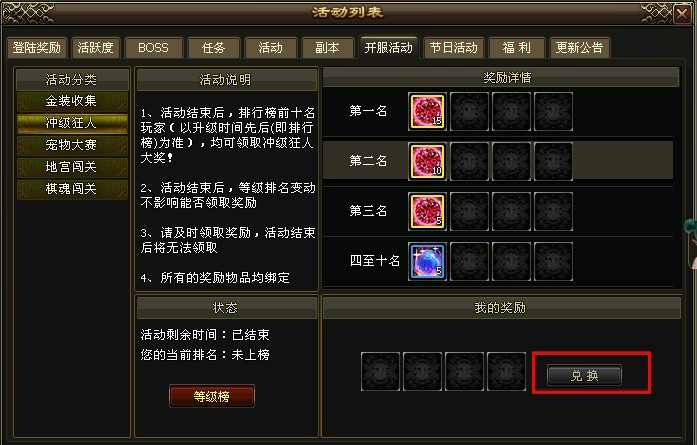Click the second place red gem reward icon

[427, 161]
